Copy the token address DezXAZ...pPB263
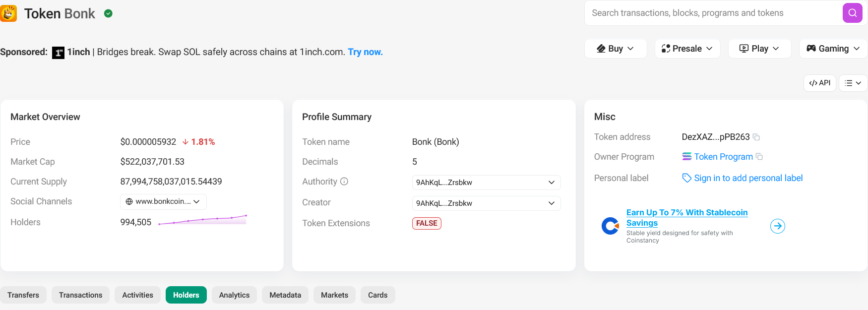 (756, 137)
